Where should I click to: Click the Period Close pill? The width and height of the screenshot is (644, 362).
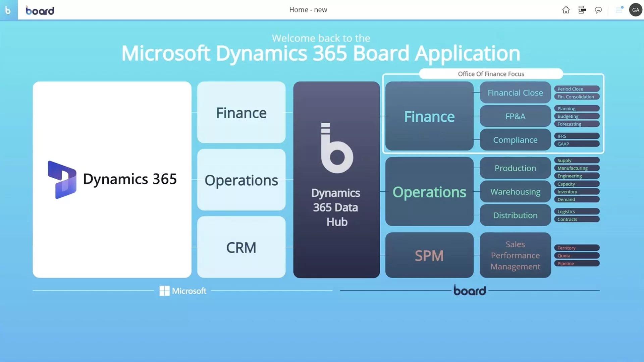point(577,89)
